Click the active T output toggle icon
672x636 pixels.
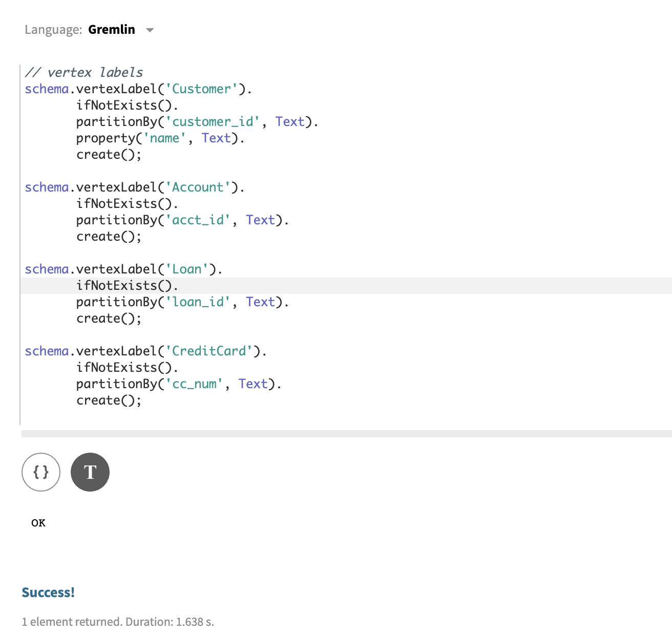click(90, 472)
